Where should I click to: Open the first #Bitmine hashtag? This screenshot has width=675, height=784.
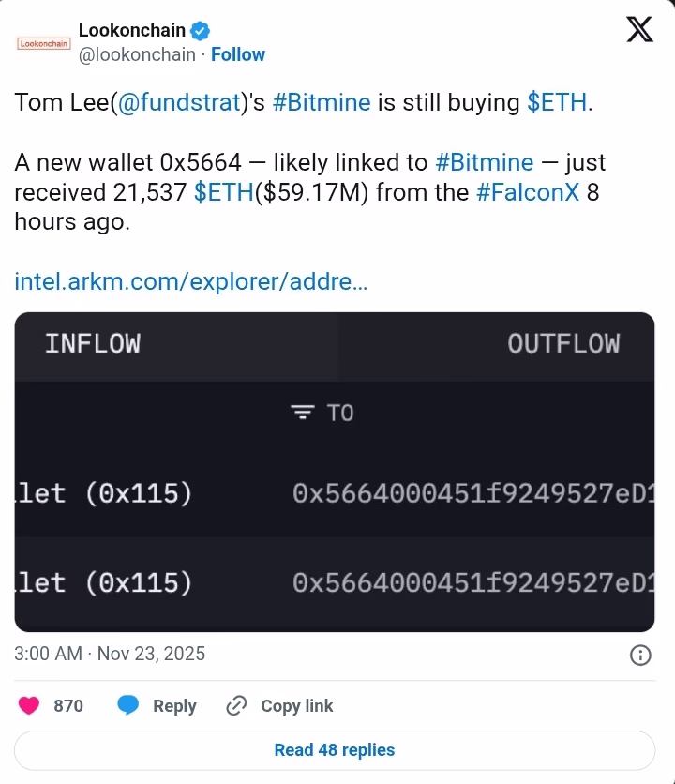pyautogui.click(x=321, y=102)
